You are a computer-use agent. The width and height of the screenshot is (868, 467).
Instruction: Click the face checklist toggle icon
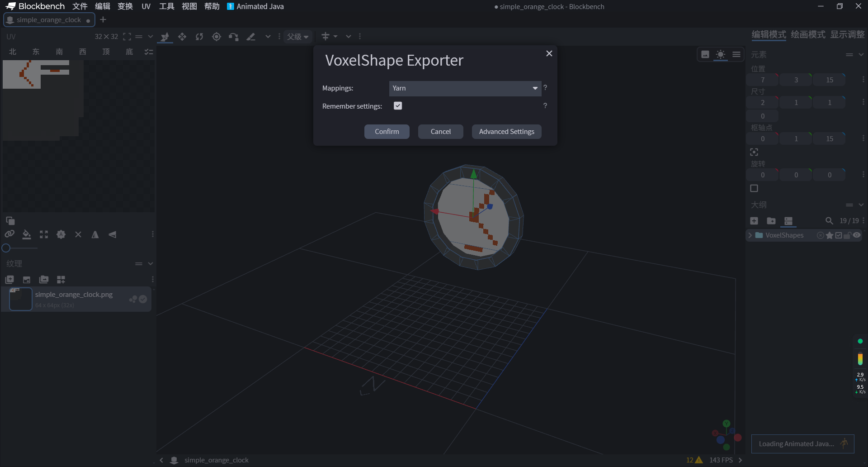[149, 52]
